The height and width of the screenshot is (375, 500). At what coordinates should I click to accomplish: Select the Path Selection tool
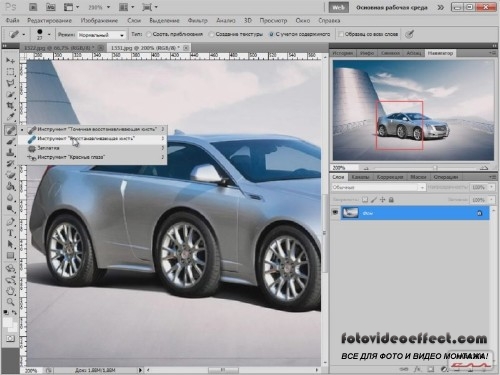click(x=10, y=244)
